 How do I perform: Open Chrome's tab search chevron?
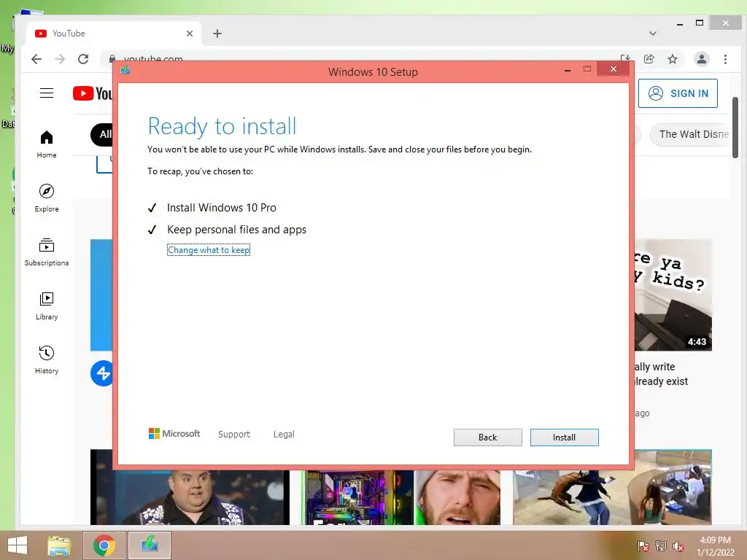[653, 34]
